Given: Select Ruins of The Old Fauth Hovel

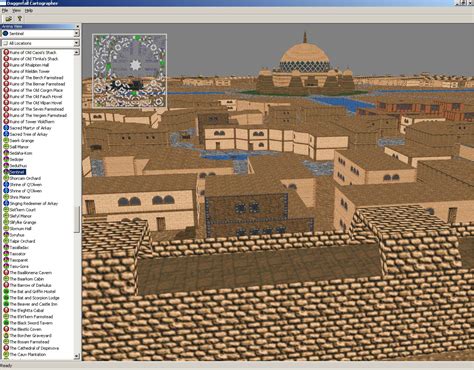Looking at the screenshot, I should click(x=36, y=97).
